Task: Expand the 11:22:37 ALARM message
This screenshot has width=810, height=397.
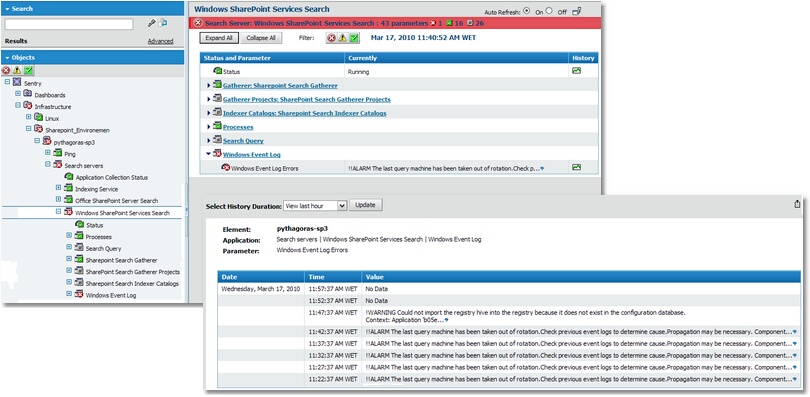Action: tap(795, 380)
